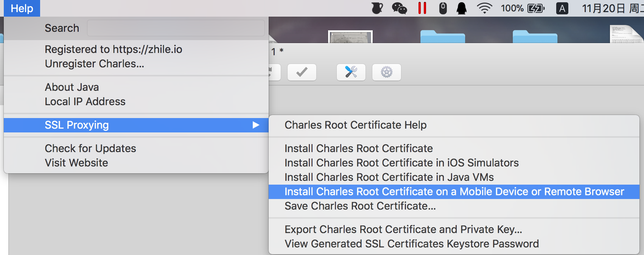Export Charles Root Certificate and Private Key...
The height and width of the screenshot is (255, 644).
click(454, 229)
